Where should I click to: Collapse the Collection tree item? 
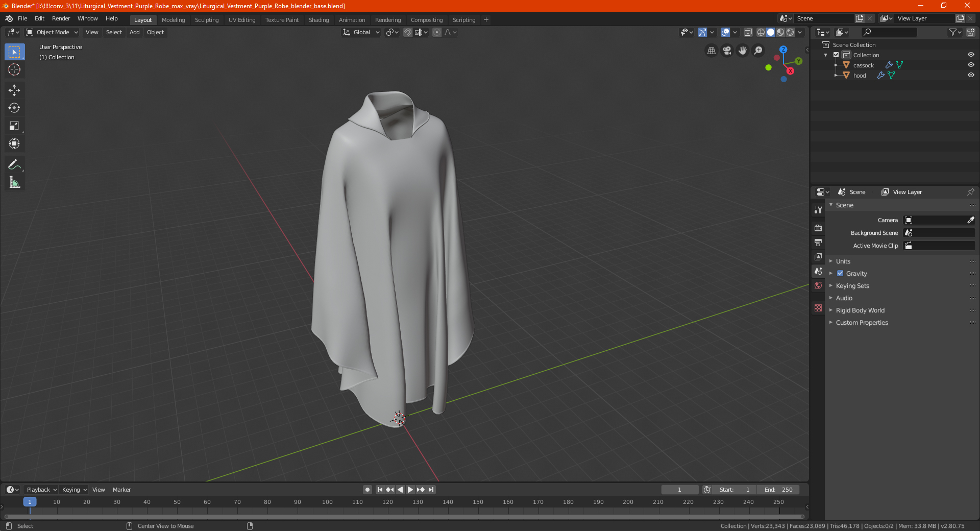click(x=826, y=55)
